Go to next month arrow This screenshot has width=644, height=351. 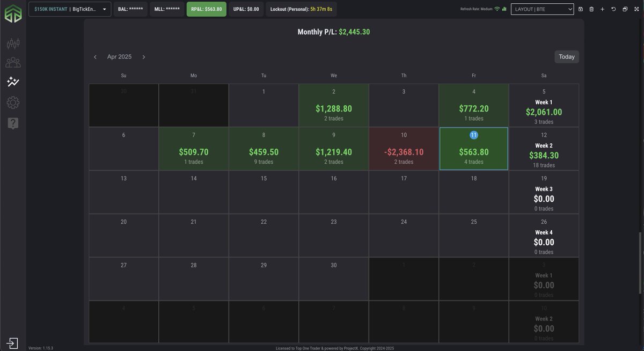[x=143, y=57]
